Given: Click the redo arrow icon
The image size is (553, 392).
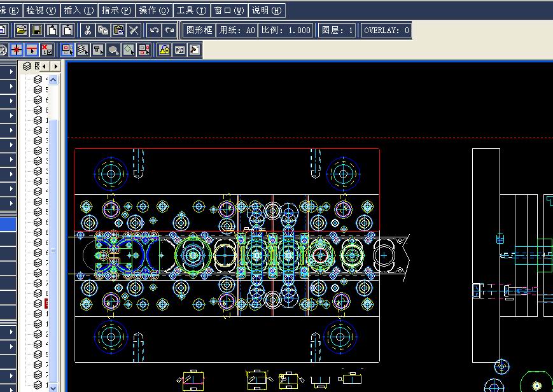Looking at the screenshot, I should (170, 31).
